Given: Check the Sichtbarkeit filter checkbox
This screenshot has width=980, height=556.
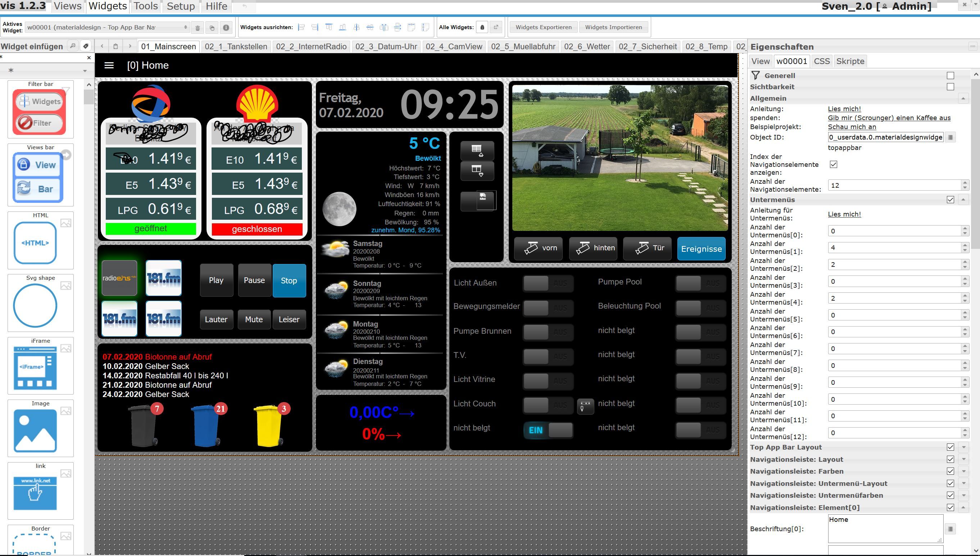Looking at the screenshot, I should point(950,87).
